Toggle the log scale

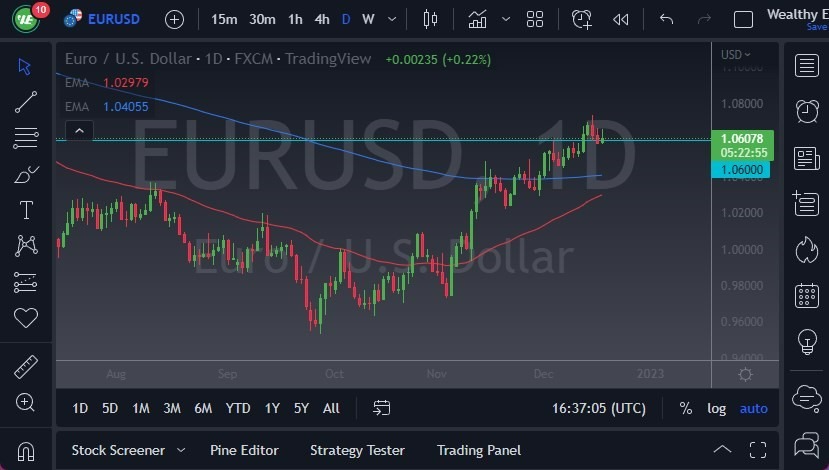click(x=716, y=408)
